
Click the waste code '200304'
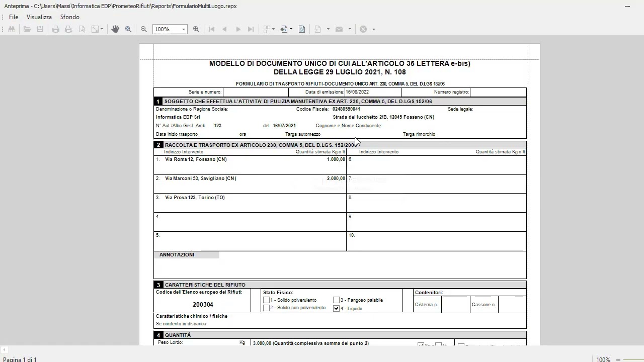click(203, 305)
